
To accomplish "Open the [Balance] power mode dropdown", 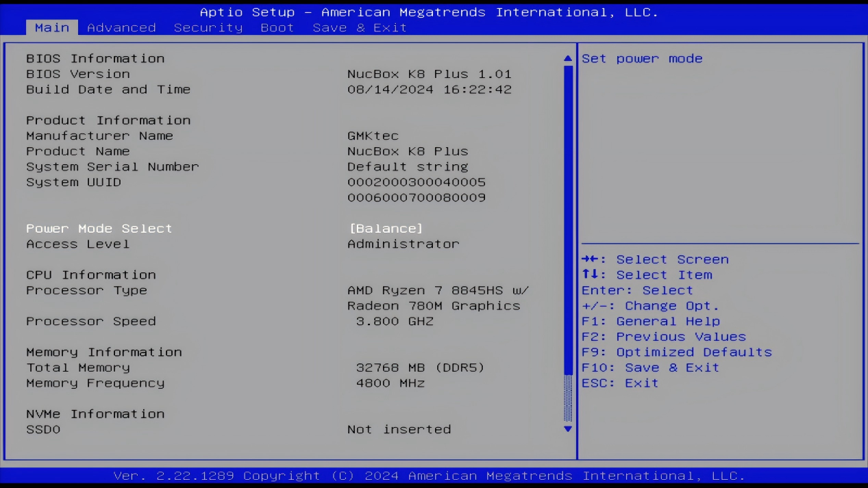I will coord(386,229).
